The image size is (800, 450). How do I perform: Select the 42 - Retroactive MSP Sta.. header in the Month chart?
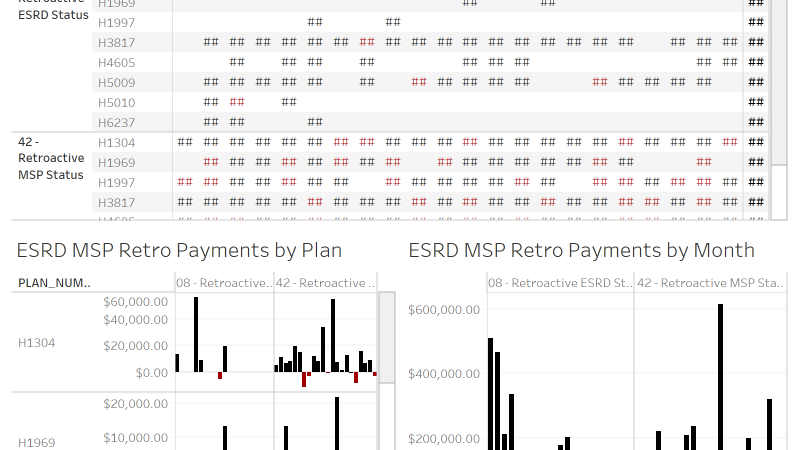coord(710,283)
